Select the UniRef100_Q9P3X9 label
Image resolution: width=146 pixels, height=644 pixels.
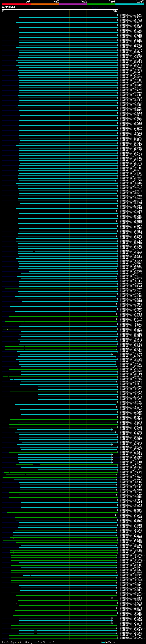point(131,278)
